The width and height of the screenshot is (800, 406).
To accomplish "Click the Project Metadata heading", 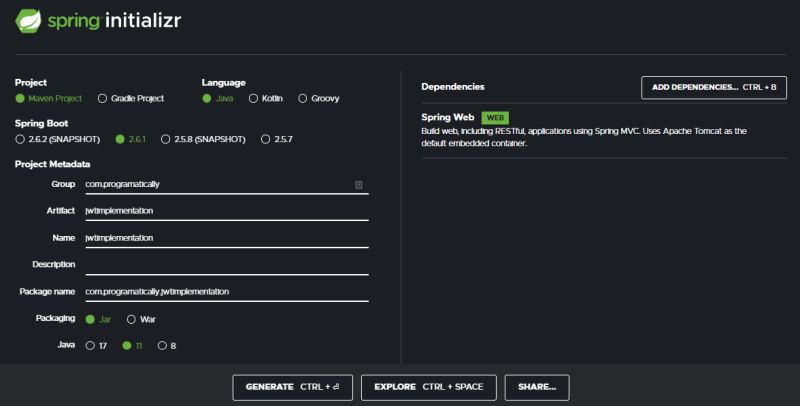I will click(x=53, y=164).
